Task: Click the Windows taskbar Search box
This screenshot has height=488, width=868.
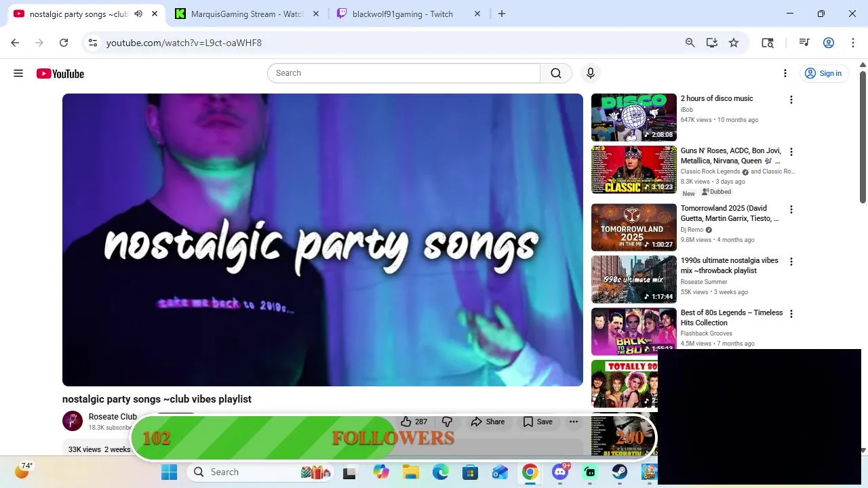Action: click(x=260, y=472)
